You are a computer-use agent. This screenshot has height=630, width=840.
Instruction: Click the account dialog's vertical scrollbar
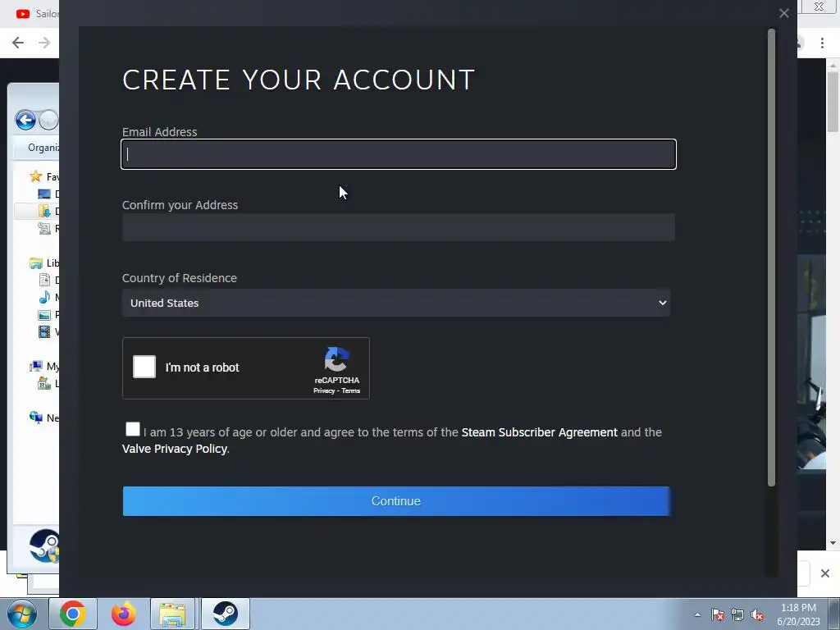coord(771,257)
